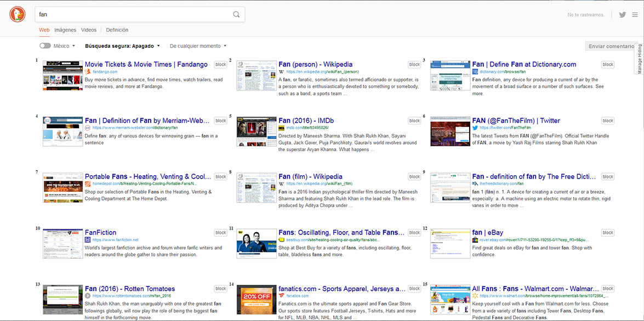Block the FanFiction result
Viewport: 644px width, 321px height.
click(220, 233)
